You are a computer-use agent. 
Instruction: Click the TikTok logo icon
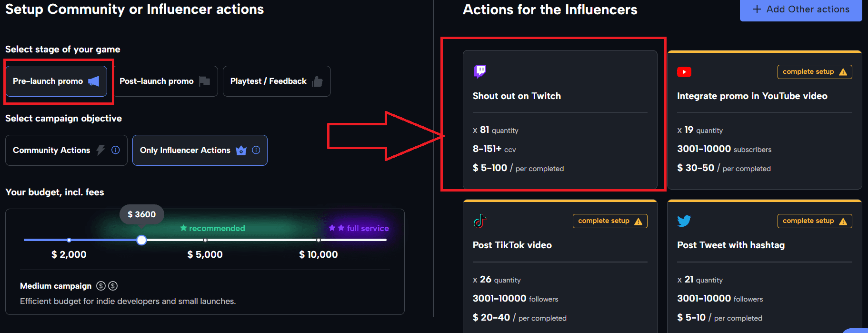480,221
